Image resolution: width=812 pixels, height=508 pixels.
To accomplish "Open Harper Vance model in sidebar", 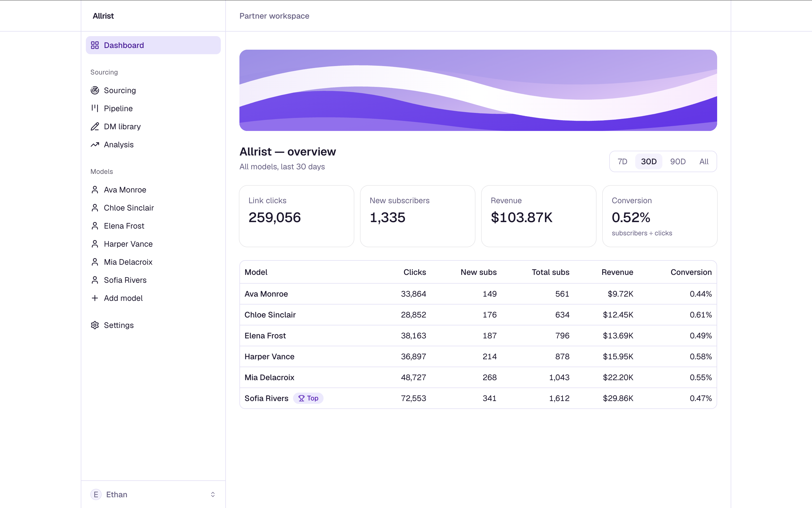I will tap(153, 244).
